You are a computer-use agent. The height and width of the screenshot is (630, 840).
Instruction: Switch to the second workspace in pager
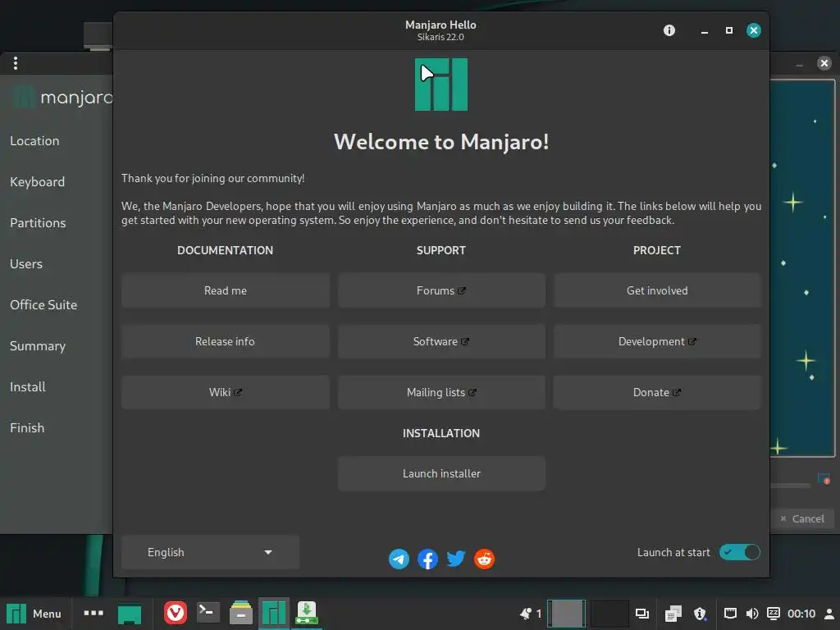pyautogui.click(x=609, y=614)
